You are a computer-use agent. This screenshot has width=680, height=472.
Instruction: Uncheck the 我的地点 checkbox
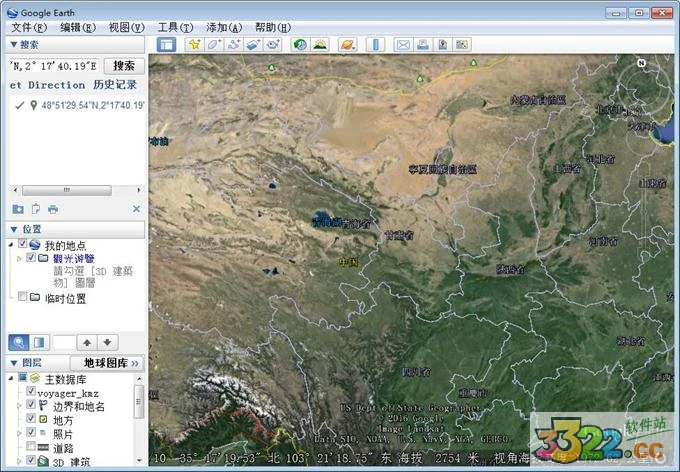(23, 244)
